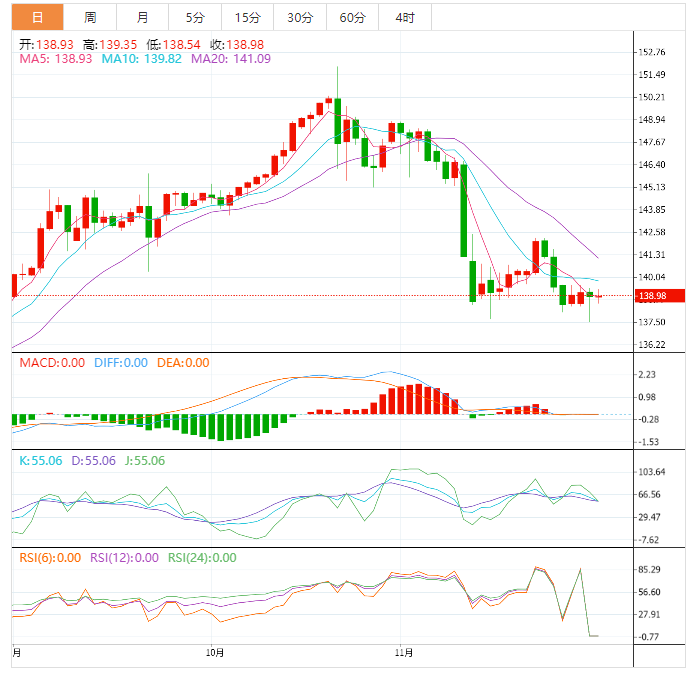693x678 pixels.
Task: Open the 30分 timeframe tab
Action: tap(300, 17)
